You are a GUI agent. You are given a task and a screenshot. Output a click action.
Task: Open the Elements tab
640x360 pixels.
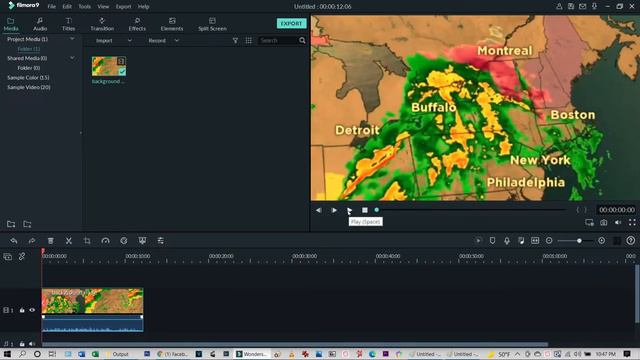(172, 24)
